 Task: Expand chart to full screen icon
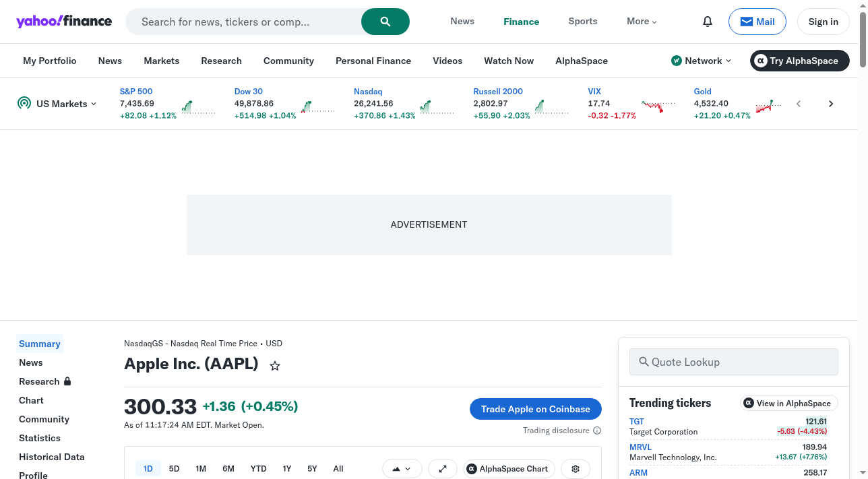point(443,469)
